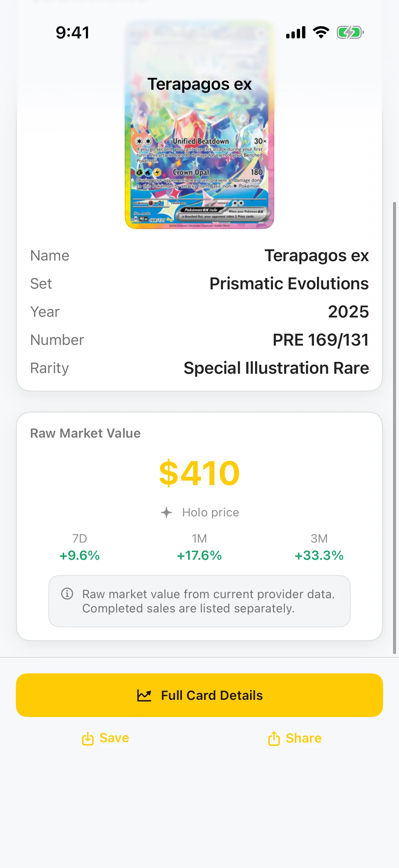Tap the Wi-Fi status icon

point(321,32)
